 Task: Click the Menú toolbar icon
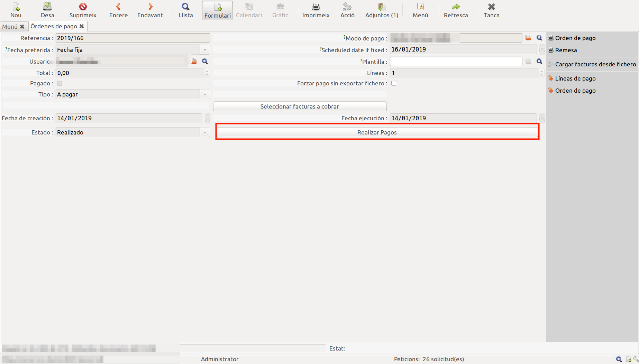420,10
